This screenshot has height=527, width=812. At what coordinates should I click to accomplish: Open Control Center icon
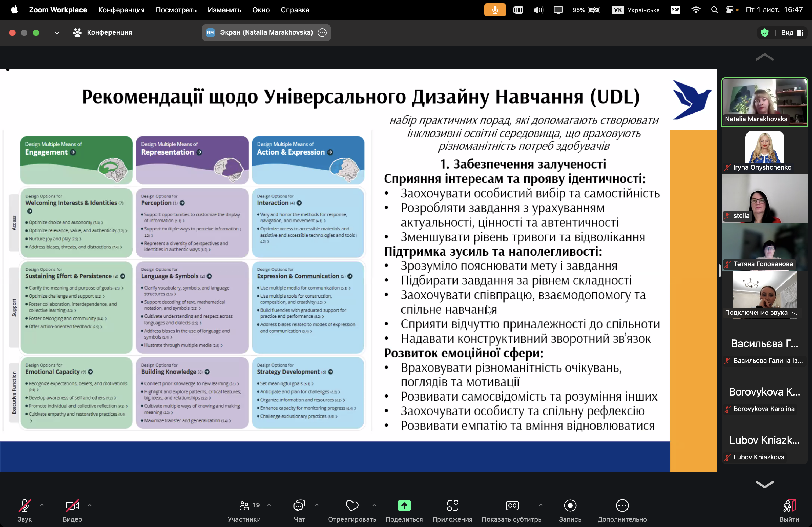pyautogui.click(x=730, y=10)
